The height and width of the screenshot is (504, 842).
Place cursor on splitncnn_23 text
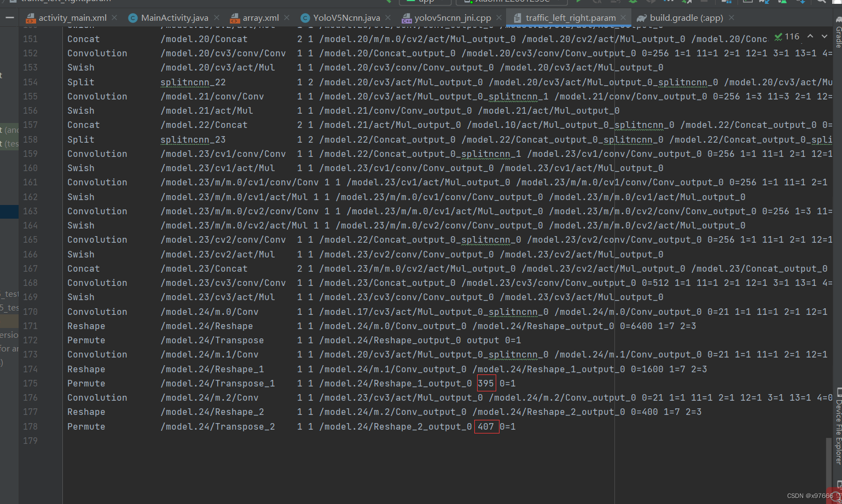[x=193, y=139]
